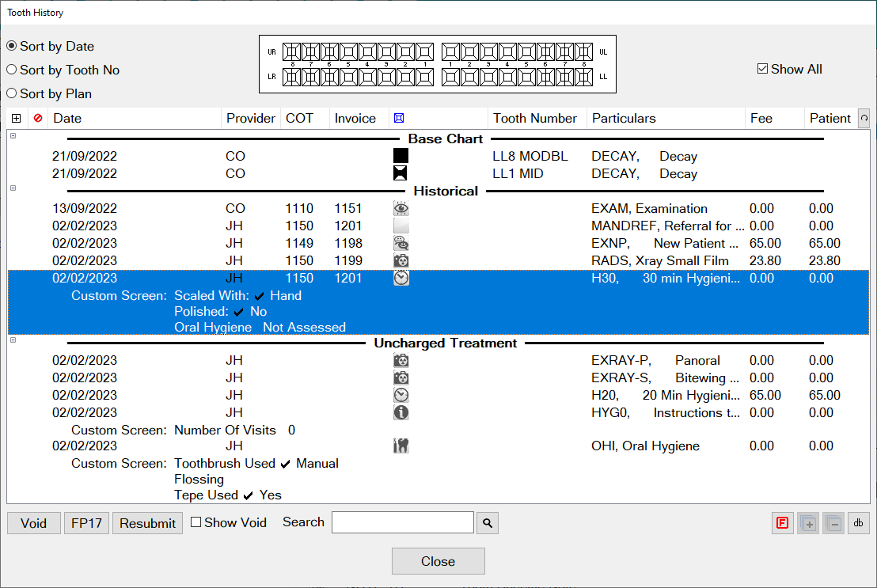Click the Invoice column header

click(x=359, y=118)
